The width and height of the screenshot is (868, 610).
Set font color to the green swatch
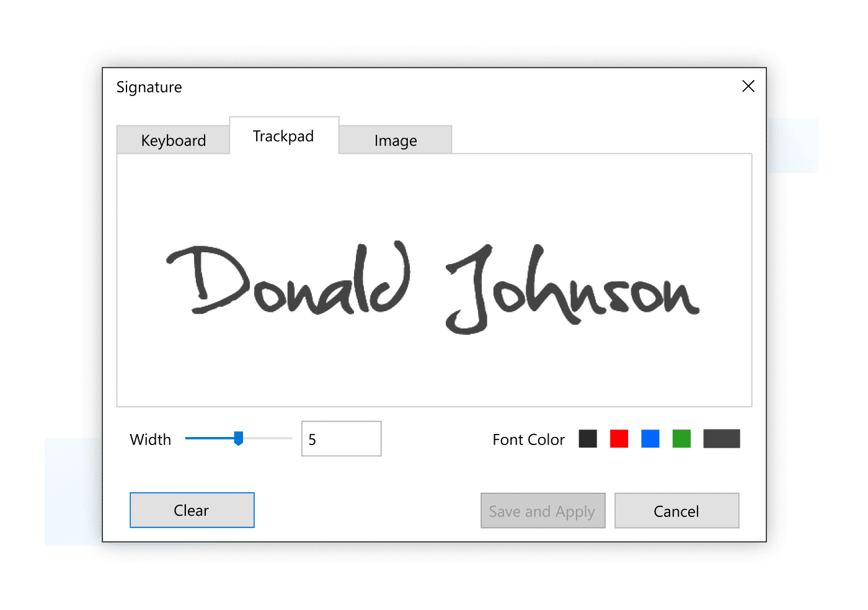tap(681, 439)
